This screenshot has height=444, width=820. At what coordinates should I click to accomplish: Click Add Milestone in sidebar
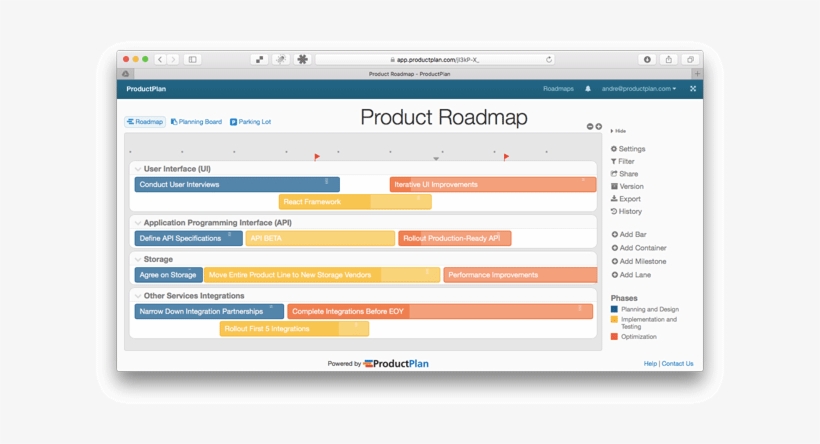[x=639, y=261]
